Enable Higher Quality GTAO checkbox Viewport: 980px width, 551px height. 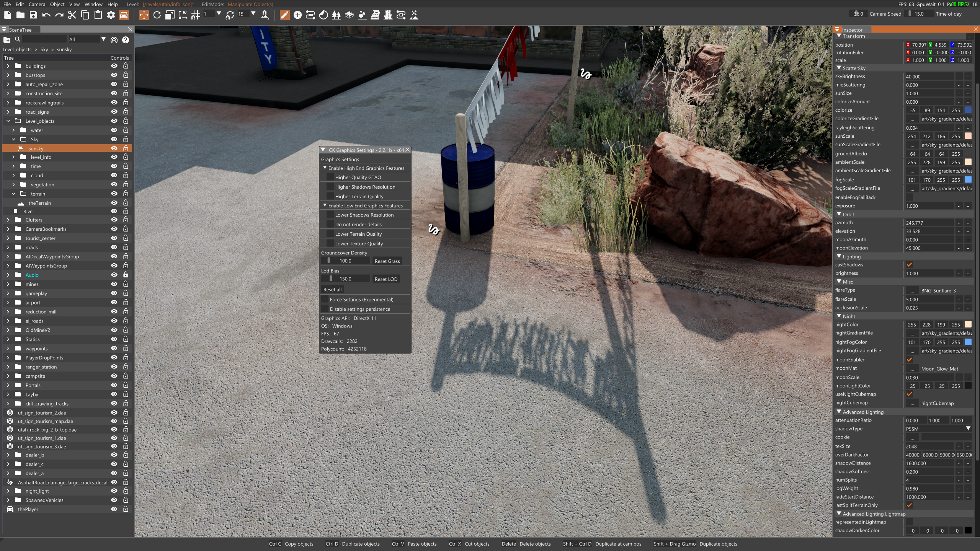click(330, 177)
